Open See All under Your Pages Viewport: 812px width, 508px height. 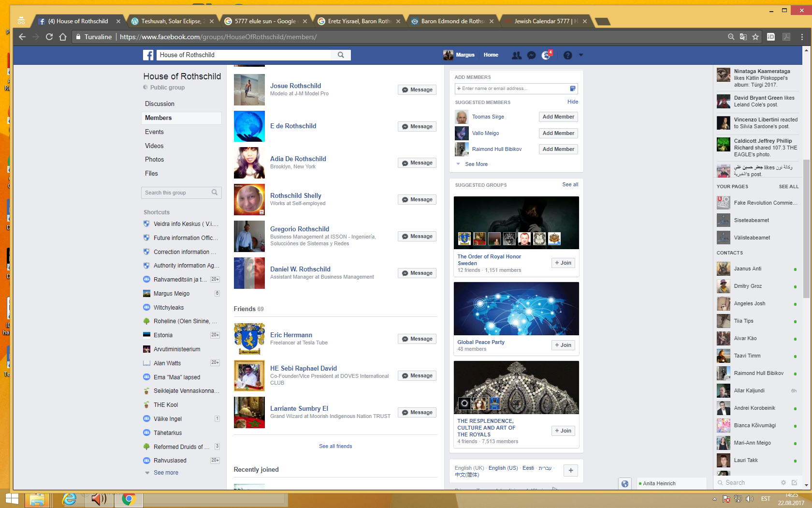click(789, 187)
